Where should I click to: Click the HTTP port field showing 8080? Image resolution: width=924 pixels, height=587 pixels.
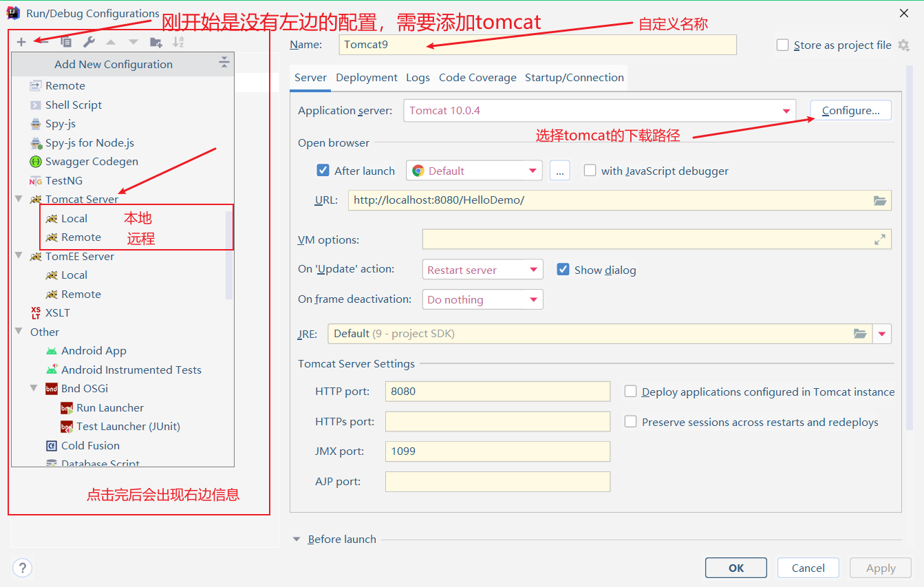point(497,392)
